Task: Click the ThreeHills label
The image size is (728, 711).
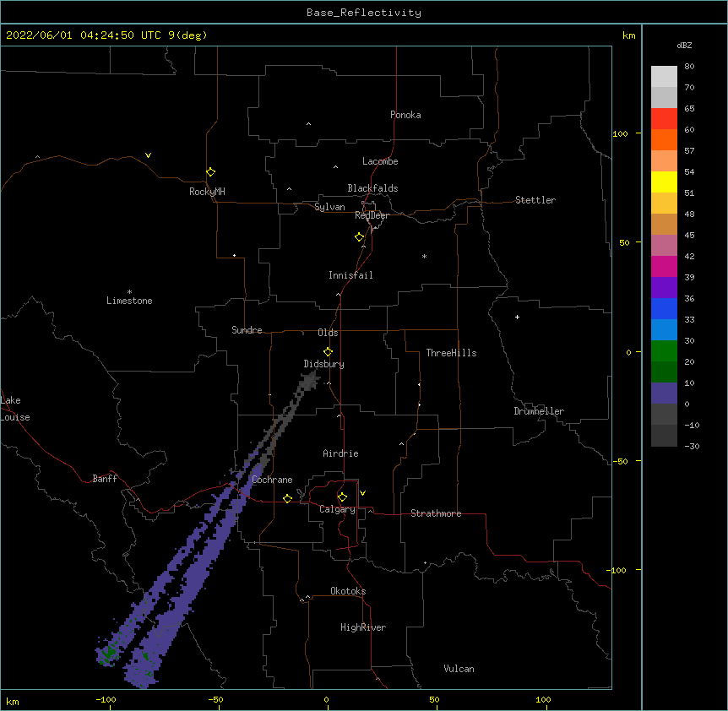Action: pyautogui.click(x=451, y=353)
